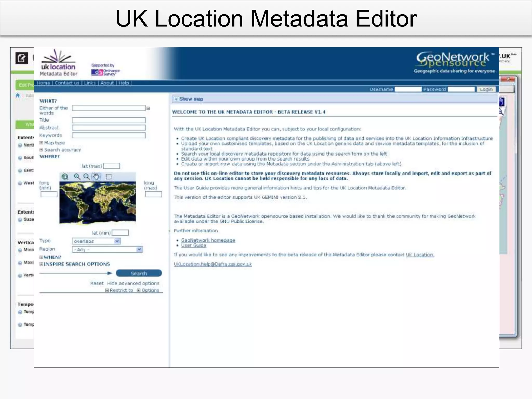Image resolution: width=532 pixels, height=399 pixels.
Task: Activate the pan hand tool
Action: (96, 177)
